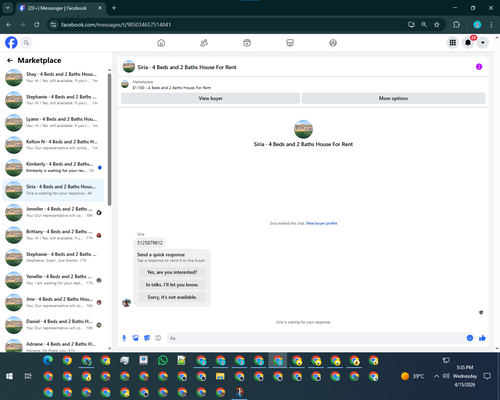Open the Chrome extensions puzzle icon
The width and height of the screenshot is (500, 400).
456,25
